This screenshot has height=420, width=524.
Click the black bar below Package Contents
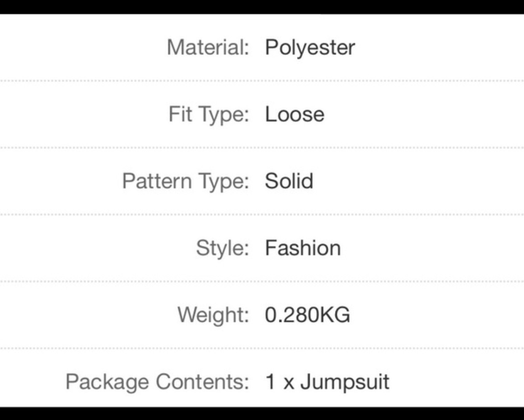click(262, 414)
